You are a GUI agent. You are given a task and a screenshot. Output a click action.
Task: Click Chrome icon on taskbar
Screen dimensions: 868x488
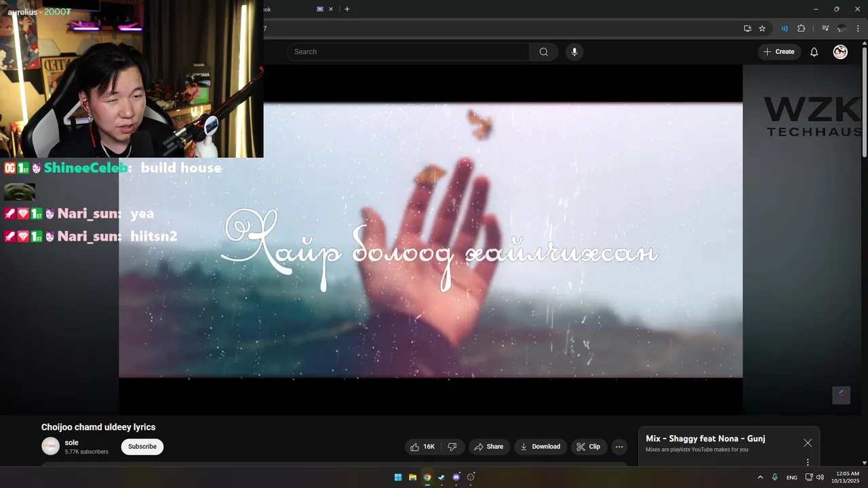pyautogui.click(x=427, y=477)
